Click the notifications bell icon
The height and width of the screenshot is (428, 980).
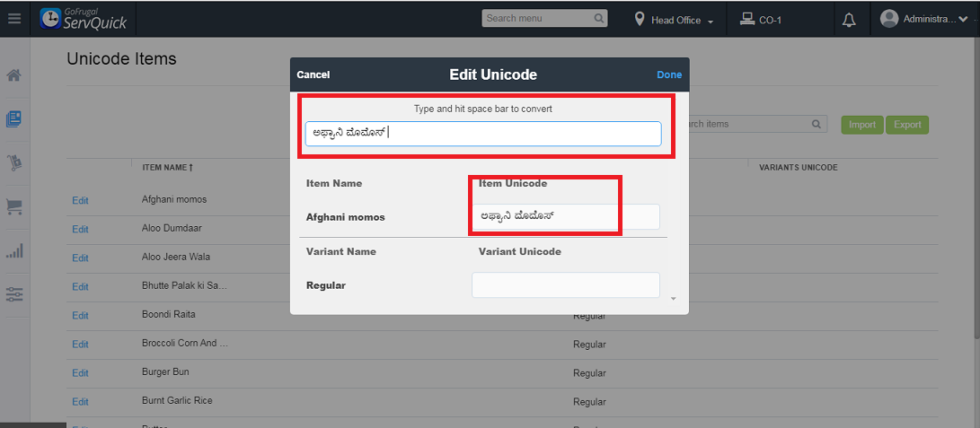[x=849, y=19]
